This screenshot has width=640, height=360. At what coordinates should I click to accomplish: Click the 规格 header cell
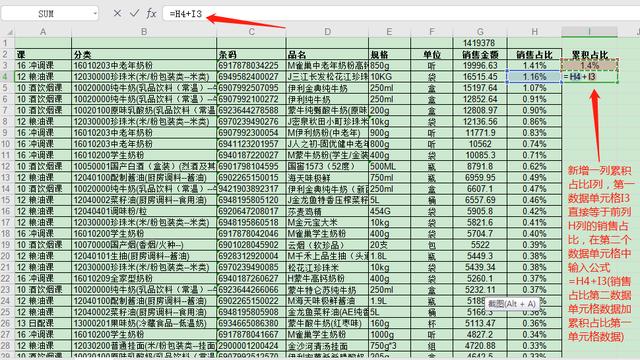tap(389, 54)
